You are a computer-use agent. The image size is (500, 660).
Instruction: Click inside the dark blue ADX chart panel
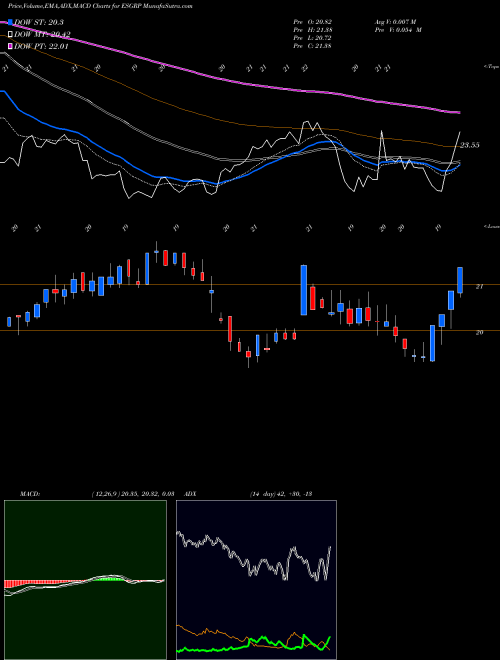(x=256, y=580)
